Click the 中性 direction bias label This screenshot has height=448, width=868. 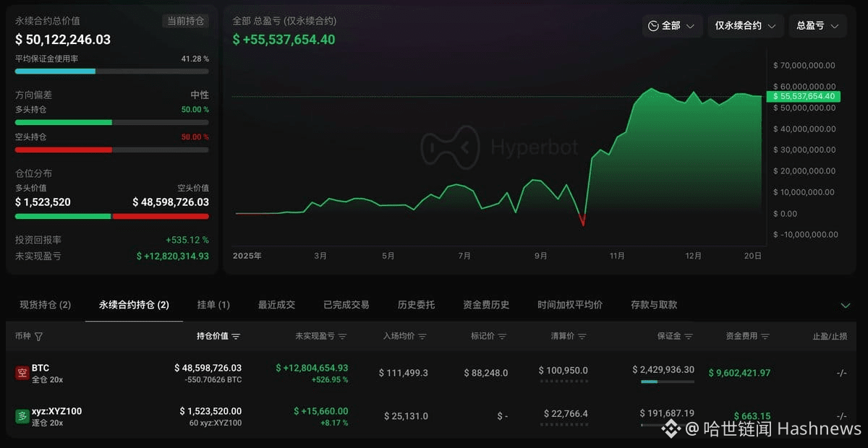pos(200,95)
